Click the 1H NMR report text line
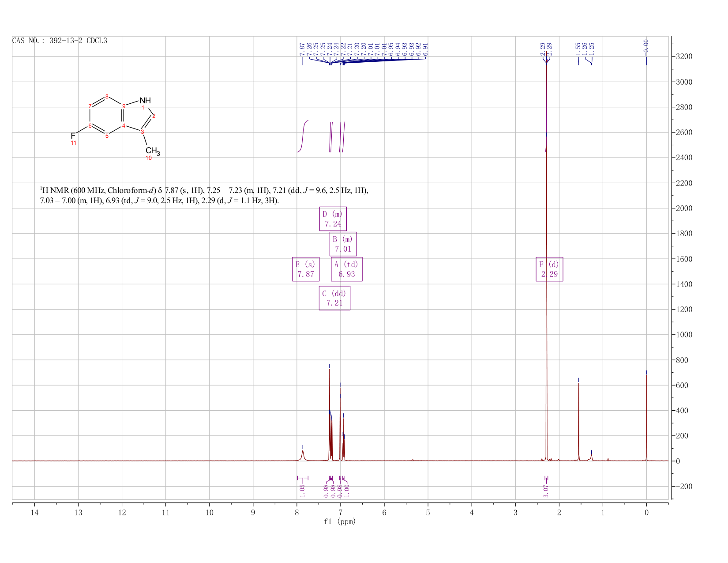 [204, 195]
